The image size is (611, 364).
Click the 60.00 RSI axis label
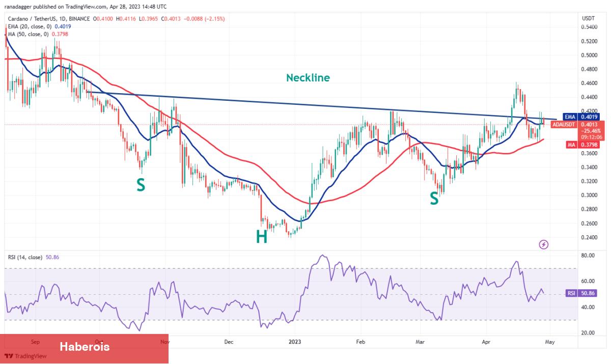pos(588,281)
